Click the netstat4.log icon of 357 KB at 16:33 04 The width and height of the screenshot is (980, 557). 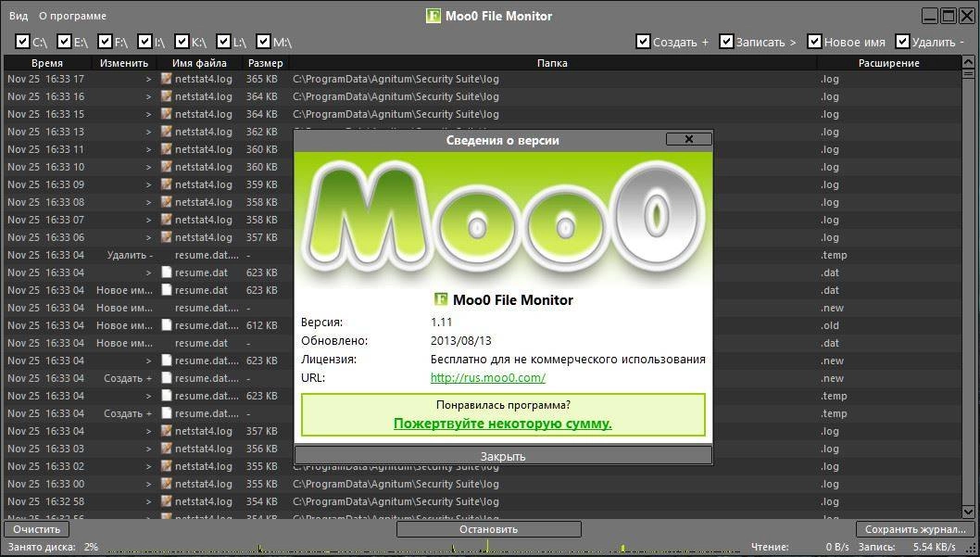(x=166, y=431)
